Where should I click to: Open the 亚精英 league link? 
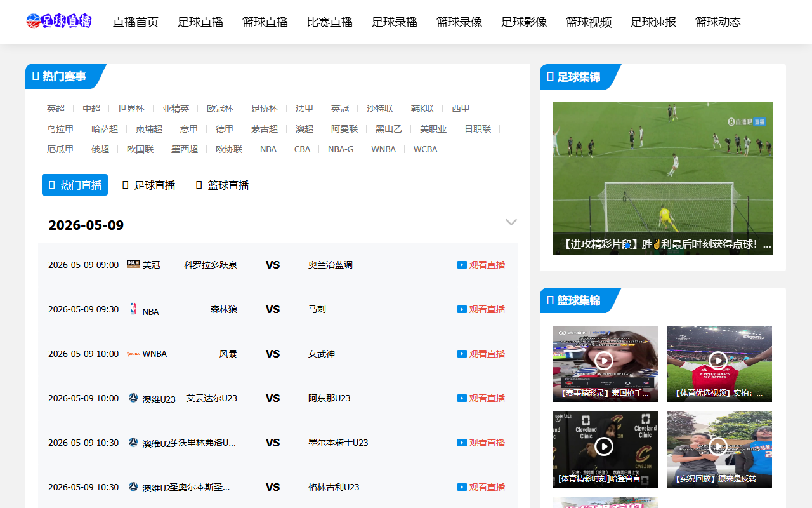(x=176, y=109)
